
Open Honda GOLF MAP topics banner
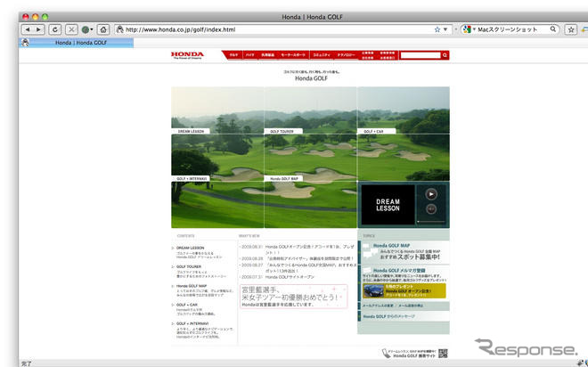click(404, 252)
